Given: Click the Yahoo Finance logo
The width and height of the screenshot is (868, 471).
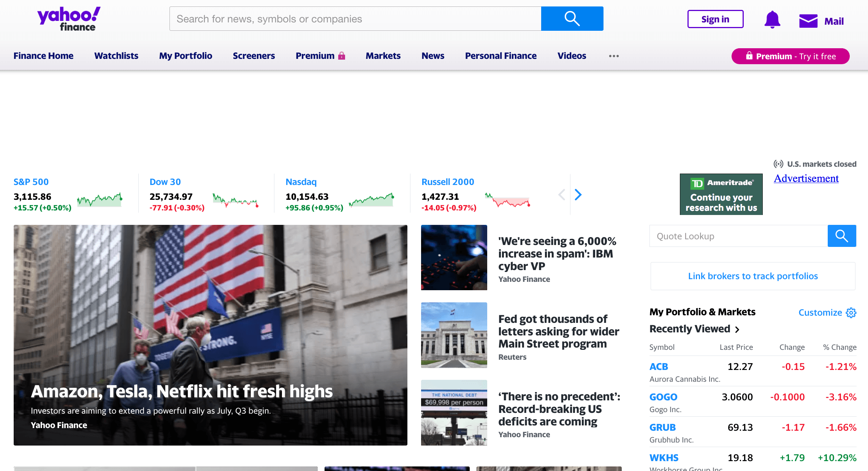Looking at the screenshot, I should [69, 19].
